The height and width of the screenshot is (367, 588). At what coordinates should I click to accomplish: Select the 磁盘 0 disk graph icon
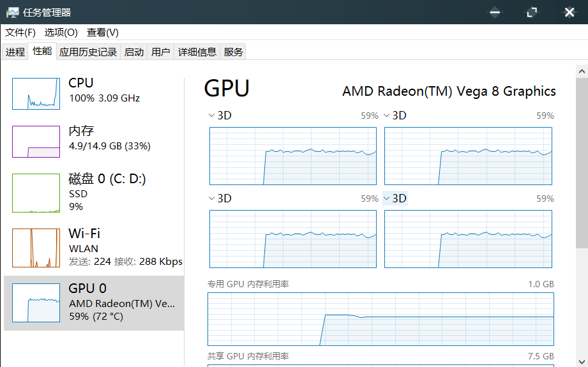(36, 193)
